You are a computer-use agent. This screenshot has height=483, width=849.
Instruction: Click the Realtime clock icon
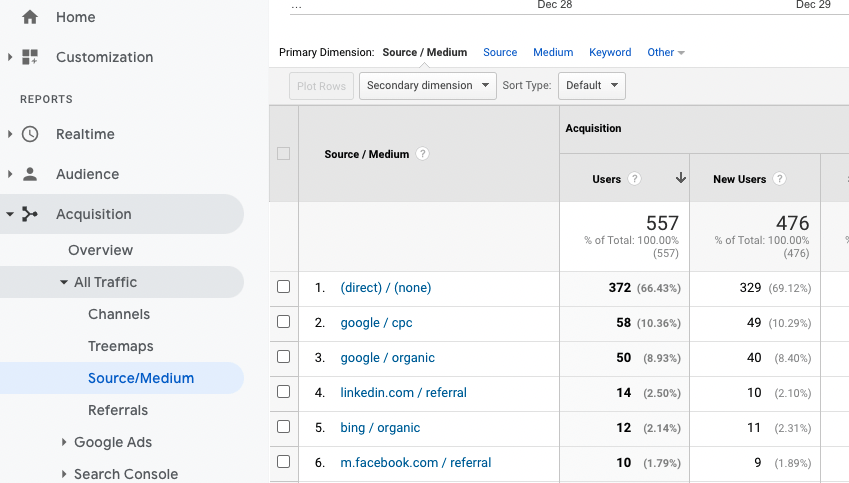(x=29, y=134)
